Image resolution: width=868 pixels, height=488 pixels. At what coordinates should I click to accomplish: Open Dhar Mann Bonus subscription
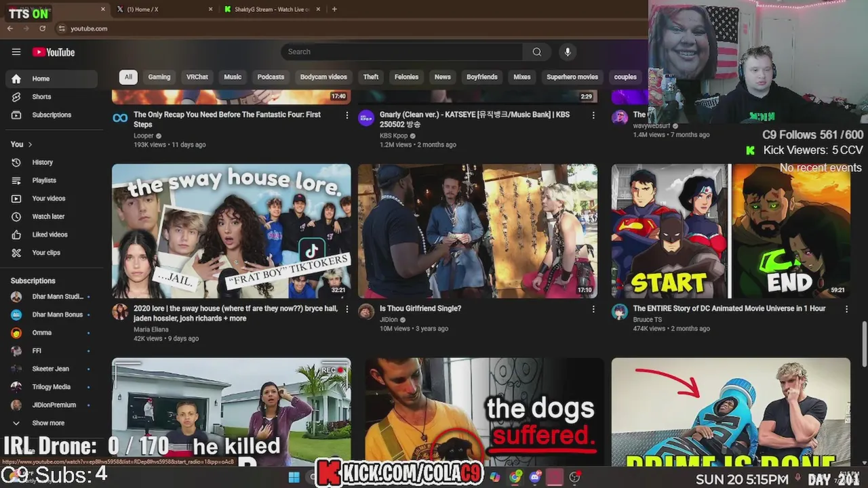[52, 314]
